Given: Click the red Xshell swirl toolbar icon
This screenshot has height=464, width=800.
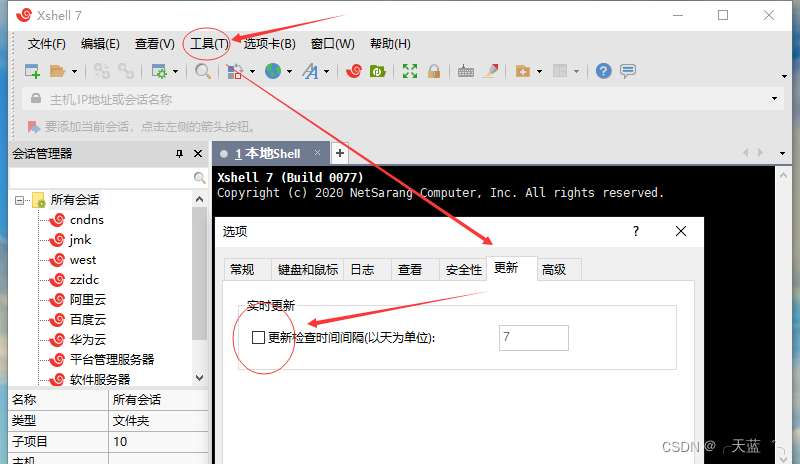Looking at the screenshot, I should (354, 71).
